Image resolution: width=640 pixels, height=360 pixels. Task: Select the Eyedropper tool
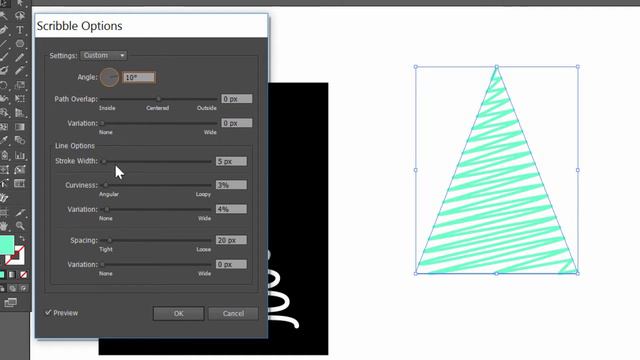4,141
